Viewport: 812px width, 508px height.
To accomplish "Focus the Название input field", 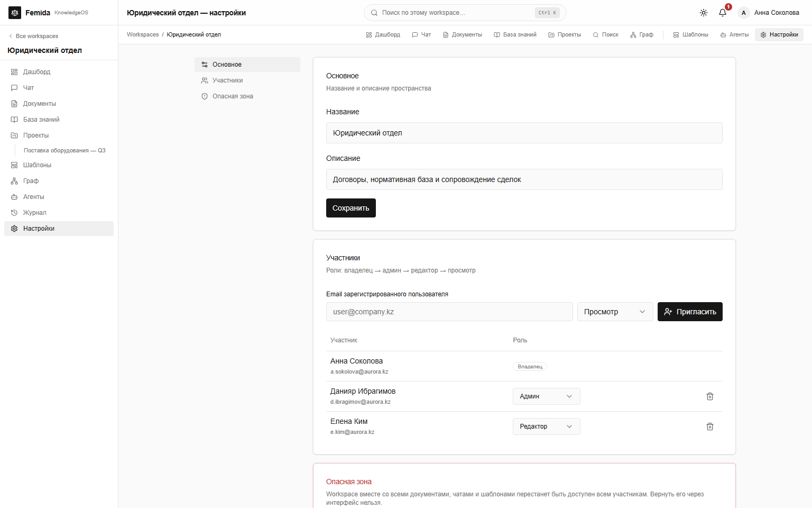I will 524,133.
